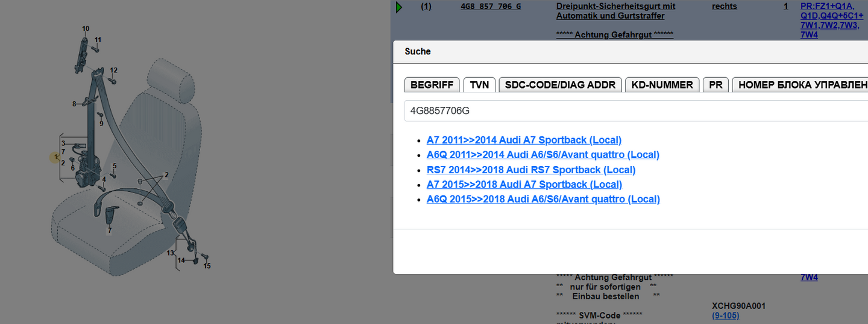This screenshot has width=868, height=324.
Task: Select callout number 9 in diagram
Action: point(101,123)
